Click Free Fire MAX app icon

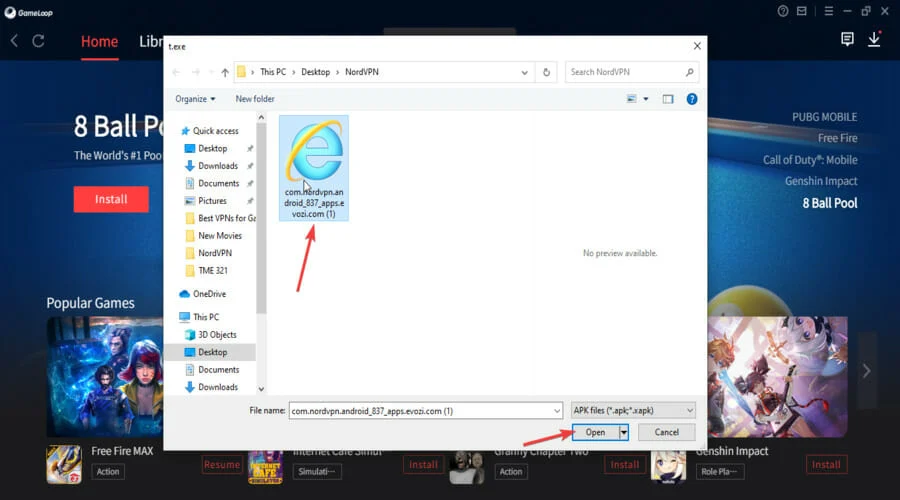[64, 464]
